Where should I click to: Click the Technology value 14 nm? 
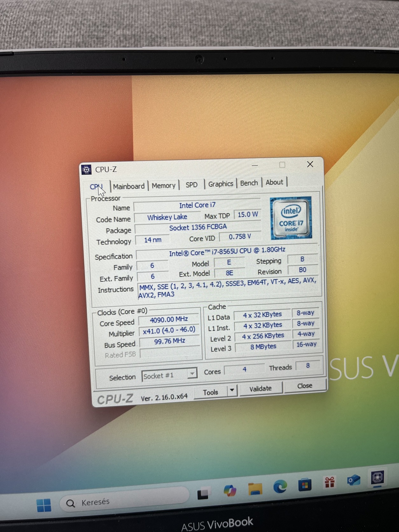153,240
